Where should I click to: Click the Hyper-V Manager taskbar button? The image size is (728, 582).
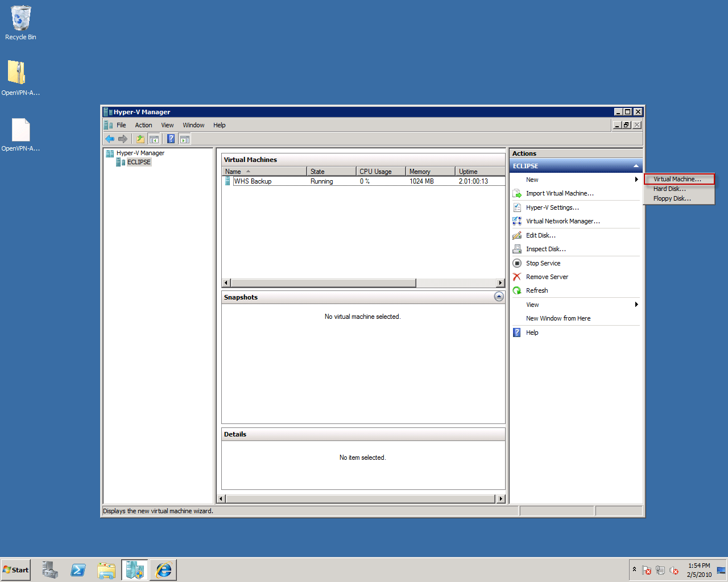135,569
